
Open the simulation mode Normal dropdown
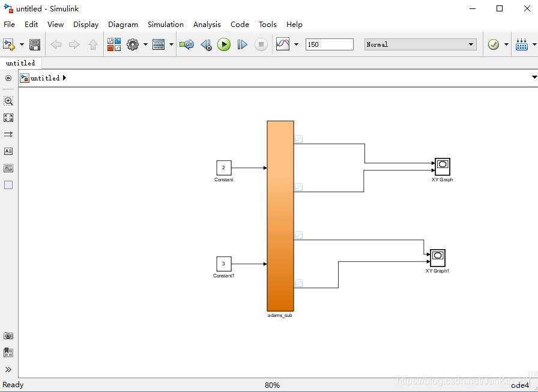point(420,44)
